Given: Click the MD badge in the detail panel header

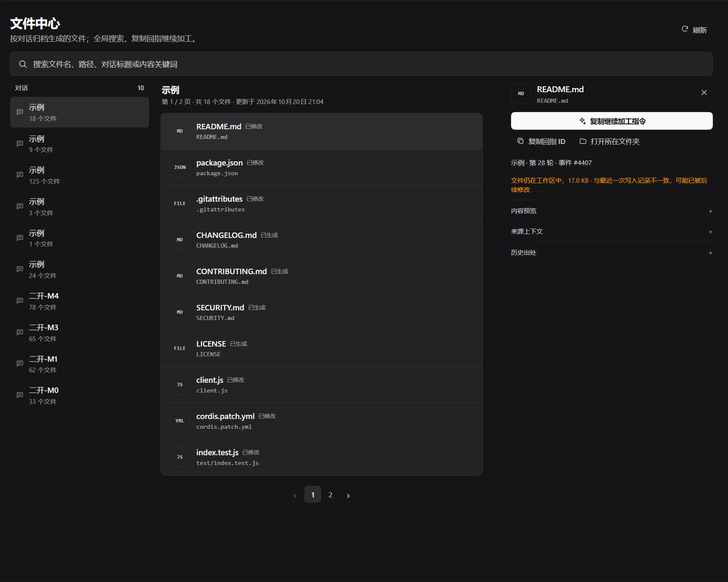Looking at the screenshot, I should tap(521, 94).
